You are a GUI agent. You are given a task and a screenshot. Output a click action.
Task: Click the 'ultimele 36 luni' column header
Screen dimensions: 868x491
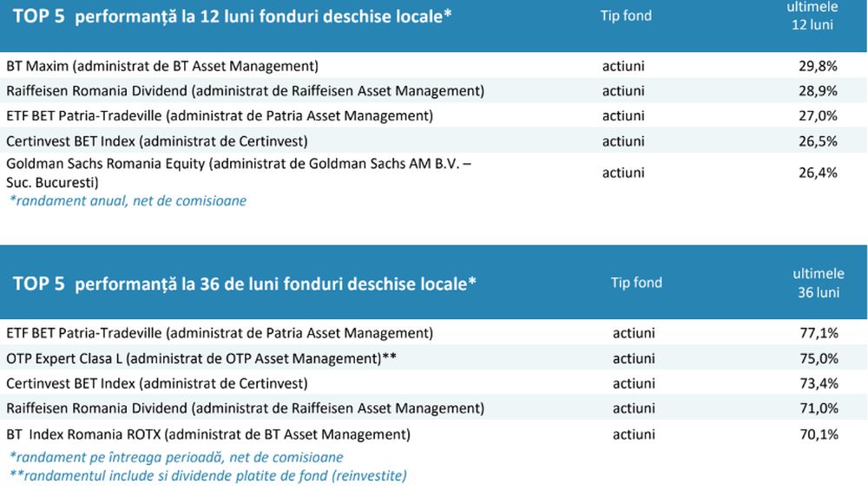[x=819, y=283]
